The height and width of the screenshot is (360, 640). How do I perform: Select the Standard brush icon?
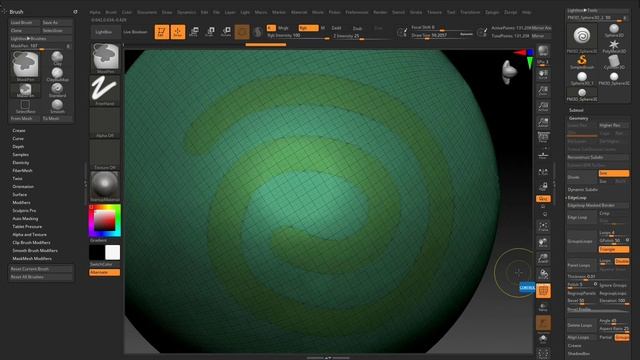click(57, 89)
